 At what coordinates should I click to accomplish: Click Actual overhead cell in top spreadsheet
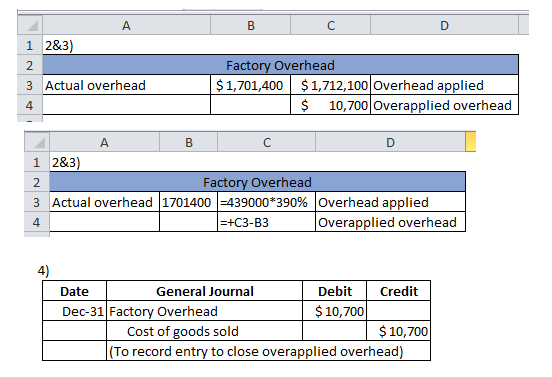[x=126, y=85]
